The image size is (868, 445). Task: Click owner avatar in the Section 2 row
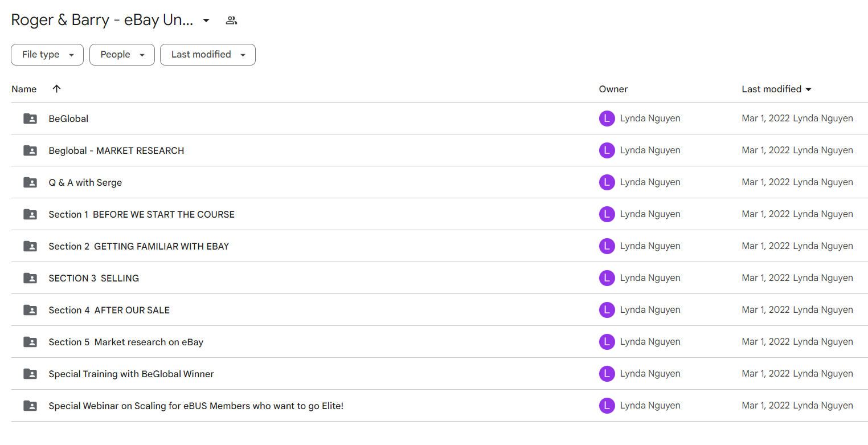(x=607, y=246)
